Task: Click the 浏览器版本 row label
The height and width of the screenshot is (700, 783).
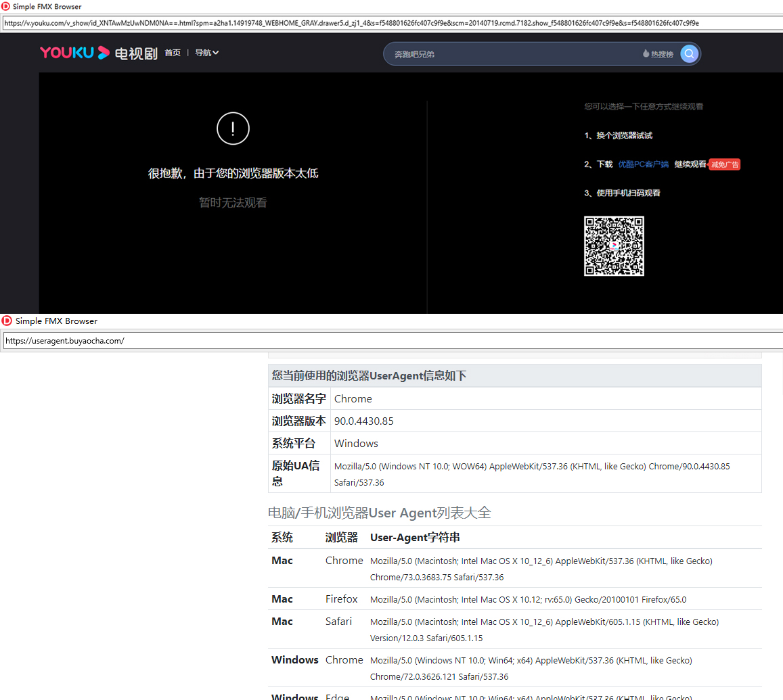Action: pos(298,421)
